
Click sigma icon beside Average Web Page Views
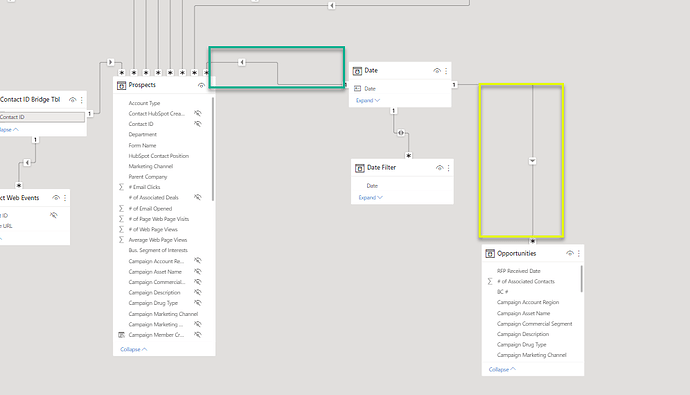click(x=121, y=240)
